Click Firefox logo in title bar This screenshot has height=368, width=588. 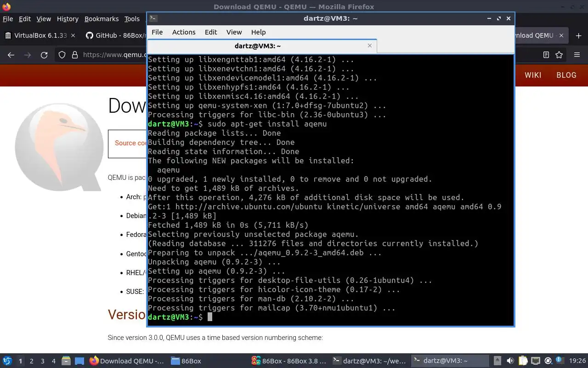(6, 6)
